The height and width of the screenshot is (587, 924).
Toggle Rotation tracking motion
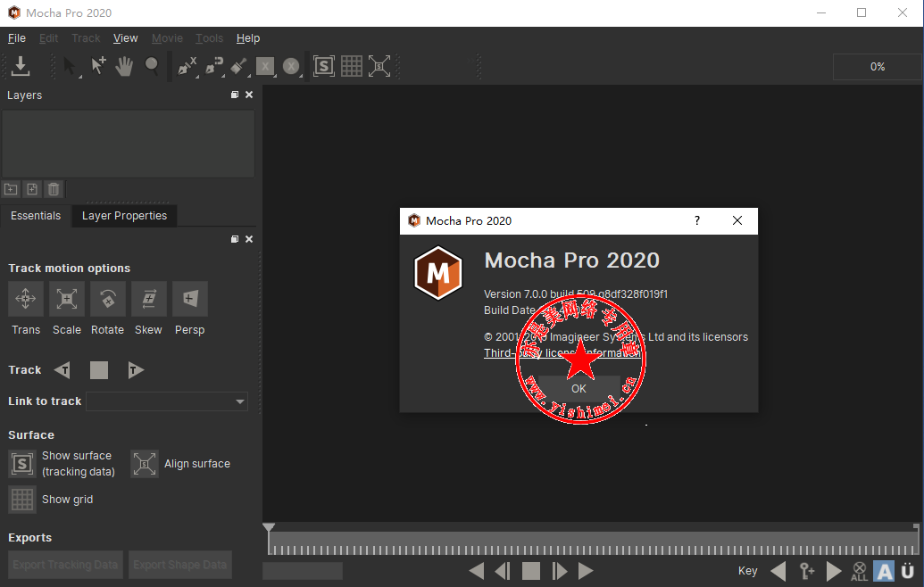point(108,299)
